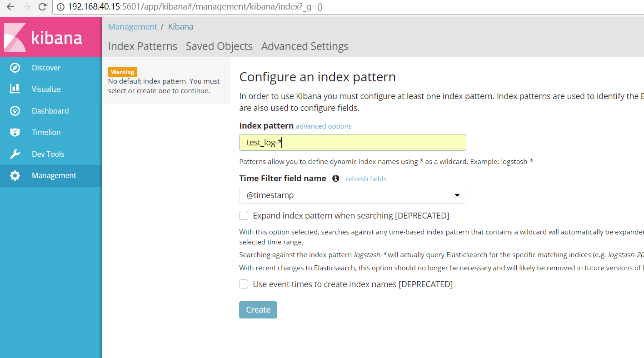Click the Time Filter field name label
This screenshot has height=358, width=644.
283,179
